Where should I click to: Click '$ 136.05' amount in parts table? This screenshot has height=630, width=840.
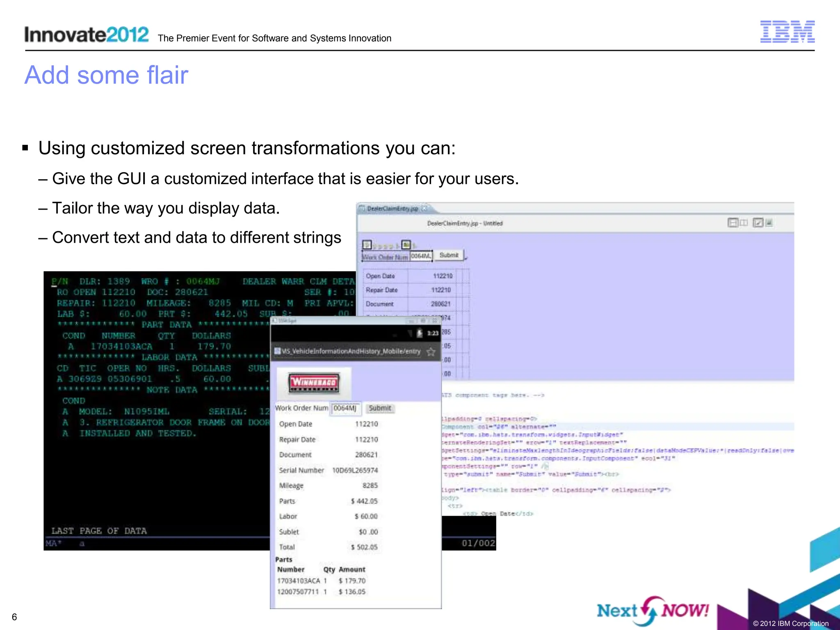[x=352, y=592]
